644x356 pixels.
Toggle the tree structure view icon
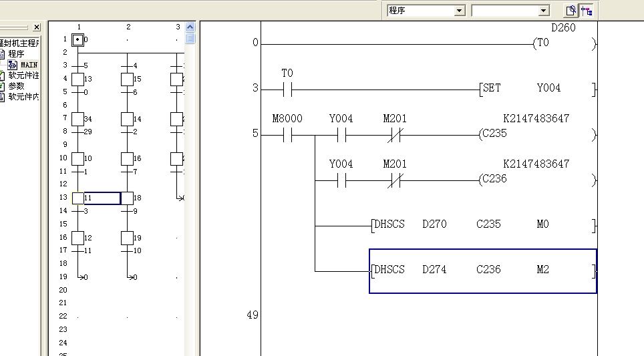[587, 11]
